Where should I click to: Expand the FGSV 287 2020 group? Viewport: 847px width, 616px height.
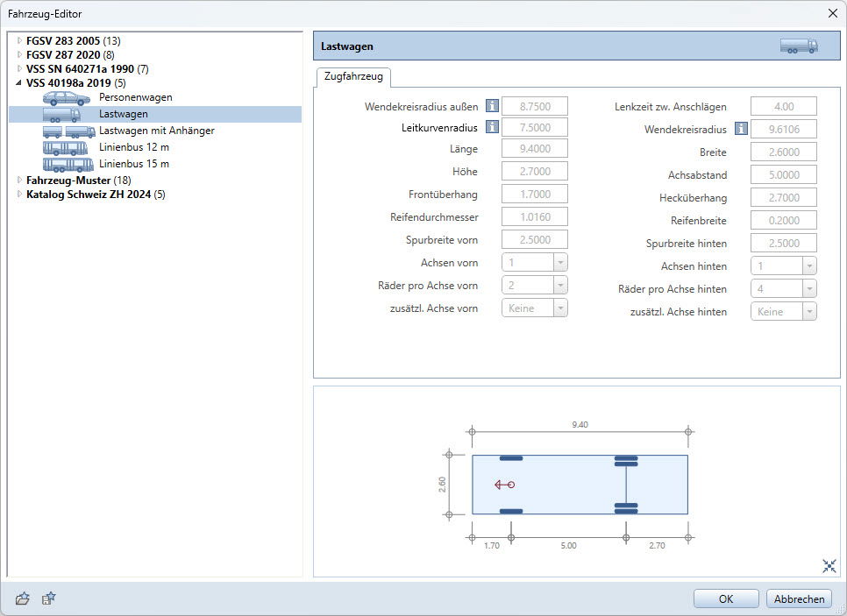click(x=19, y=54)
